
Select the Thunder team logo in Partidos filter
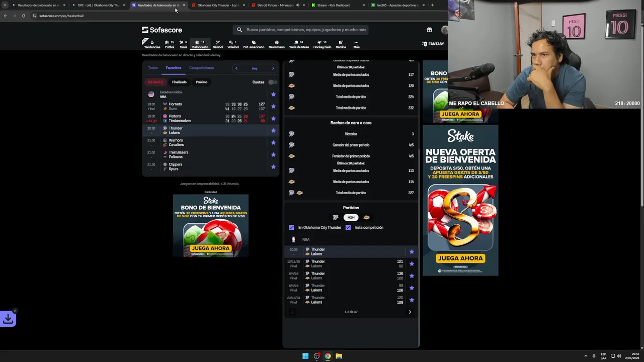coord(336,217)
